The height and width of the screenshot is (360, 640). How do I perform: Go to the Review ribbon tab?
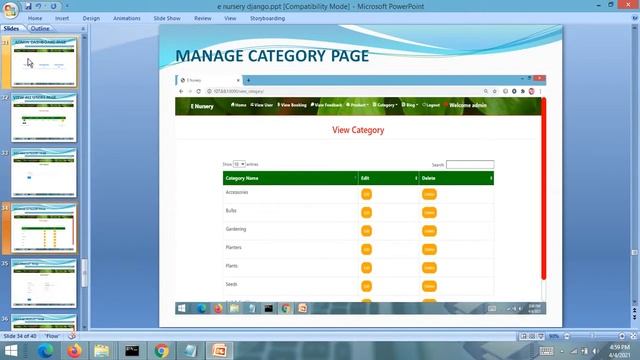pos(203,18)
